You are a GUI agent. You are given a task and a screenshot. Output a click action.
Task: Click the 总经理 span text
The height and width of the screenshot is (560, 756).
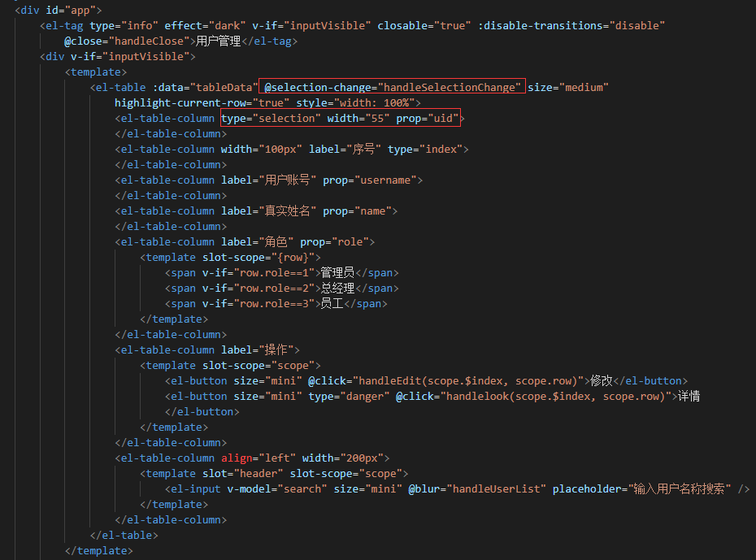(x=337, y=288)
